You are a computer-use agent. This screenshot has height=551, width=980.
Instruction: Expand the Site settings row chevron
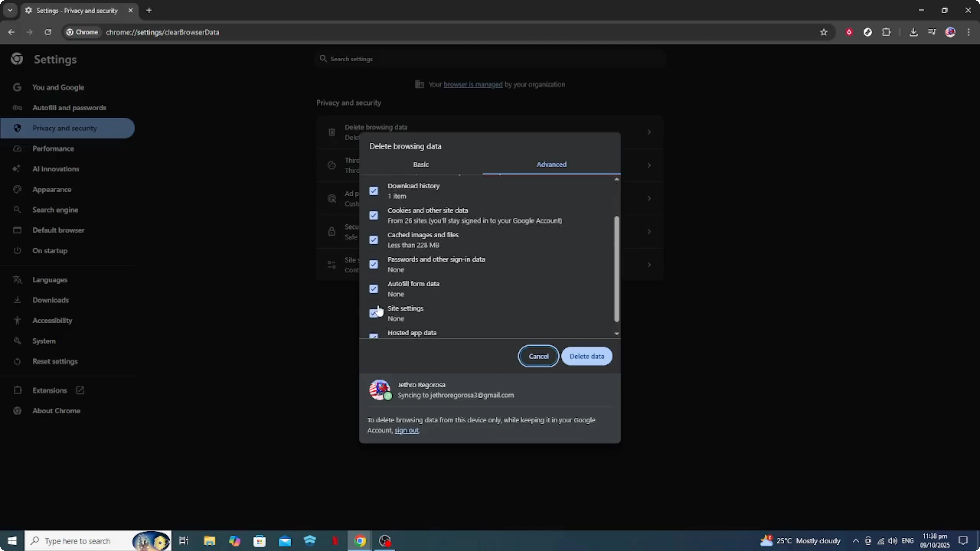[x=649, y=264]
